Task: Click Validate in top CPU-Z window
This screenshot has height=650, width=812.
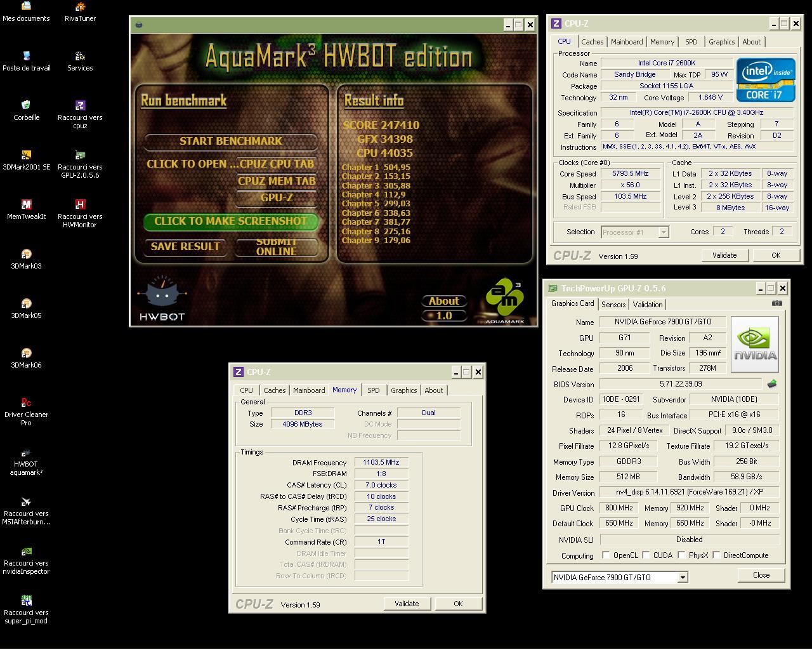Action: point(724,255)
